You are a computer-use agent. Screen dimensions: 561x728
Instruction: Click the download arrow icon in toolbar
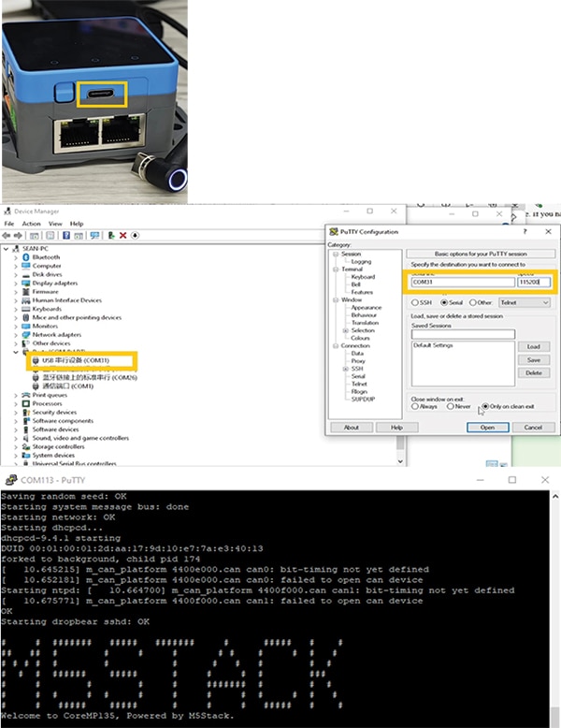(135, 236)
